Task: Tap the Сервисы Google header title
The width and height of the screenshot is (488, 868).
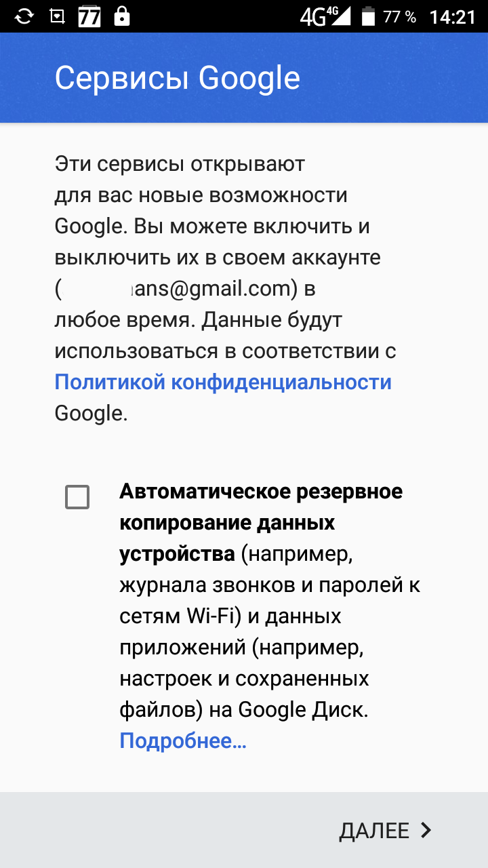Action: click(177, 78)
